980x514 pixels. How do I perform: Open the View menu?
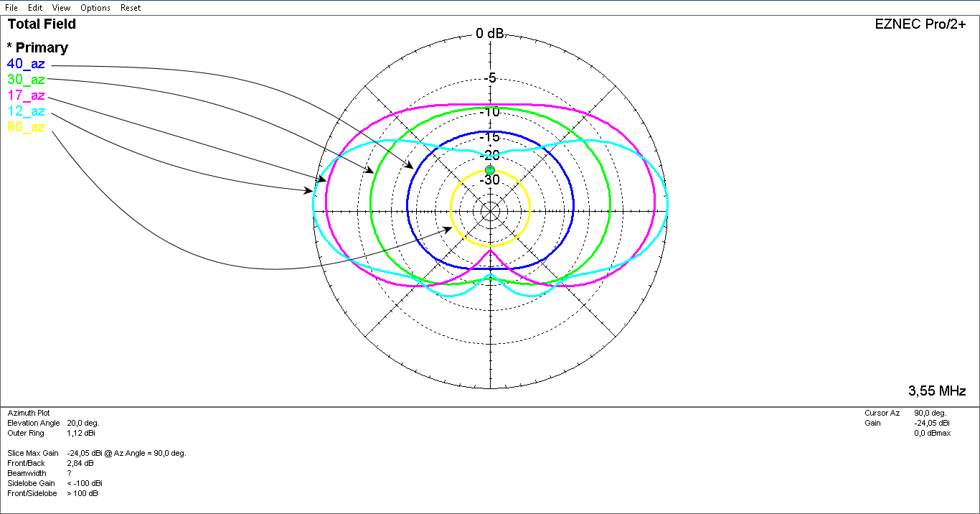[x=61, y=8]
